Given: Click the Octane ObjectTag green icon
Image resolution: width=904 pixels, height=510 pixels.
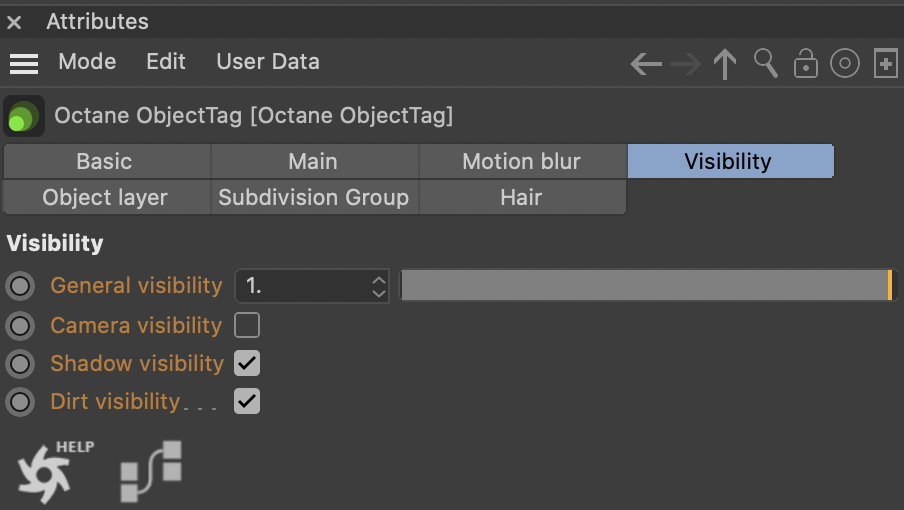Looking at the screenshot, I should 24,116.
